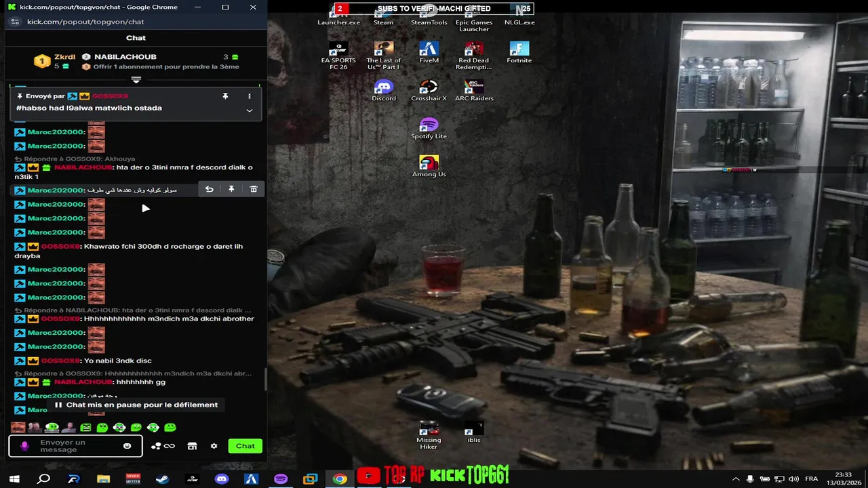Open chat settings gear icon
This screenshot has height=488, width=868.
pyautogui.click(x=214, y=446)
